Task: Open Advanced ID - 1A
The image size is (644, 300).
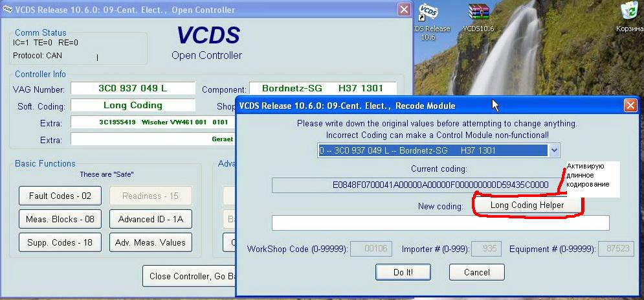Action: pyautogui.click(x=150, y=219)
